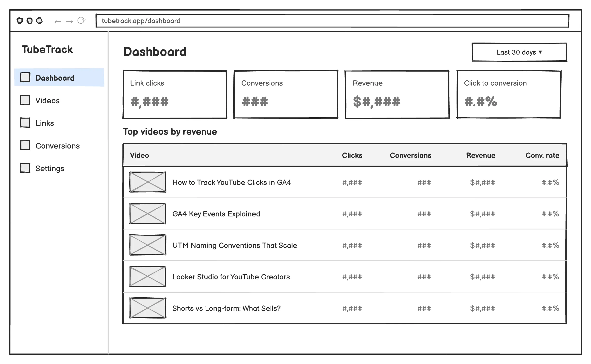Click revenue value in GA4 Key Events row
The image size is (591, 364).
[483, 214]
